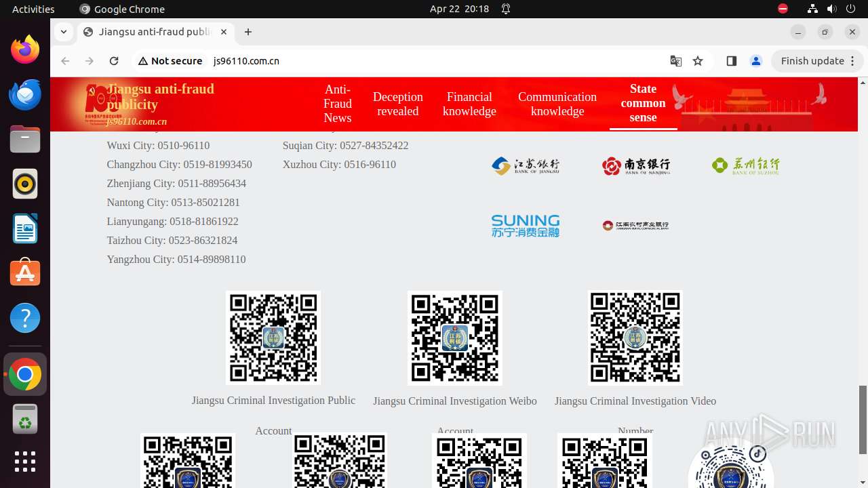Focus the address bar URL field
Screen dimensions: 868x488
pos(434,61)
